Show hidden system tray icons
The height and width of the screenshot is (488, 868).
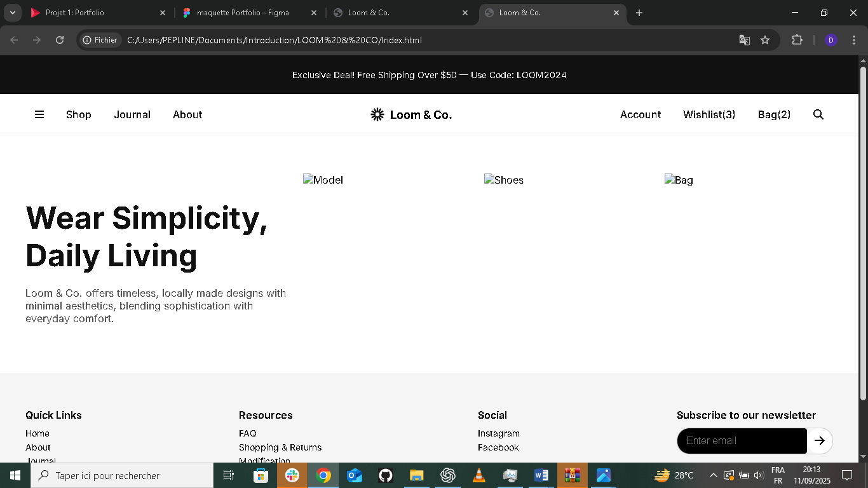[713, 475]
